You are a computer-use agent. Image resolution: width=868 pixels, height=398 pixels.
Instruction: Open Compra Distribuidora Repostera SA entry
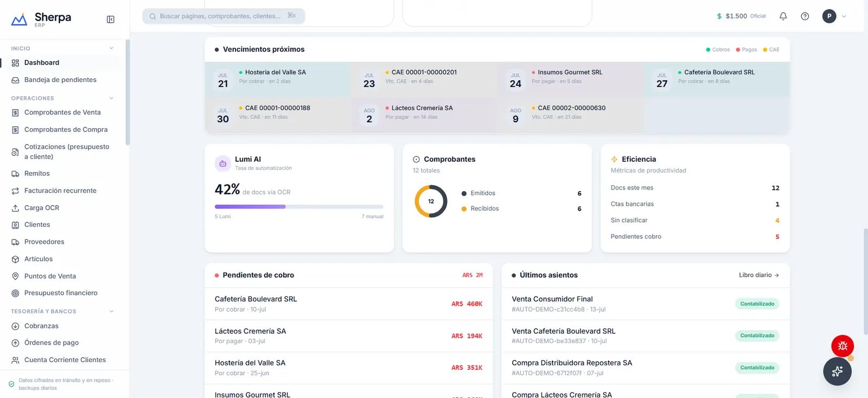(646, 368)
